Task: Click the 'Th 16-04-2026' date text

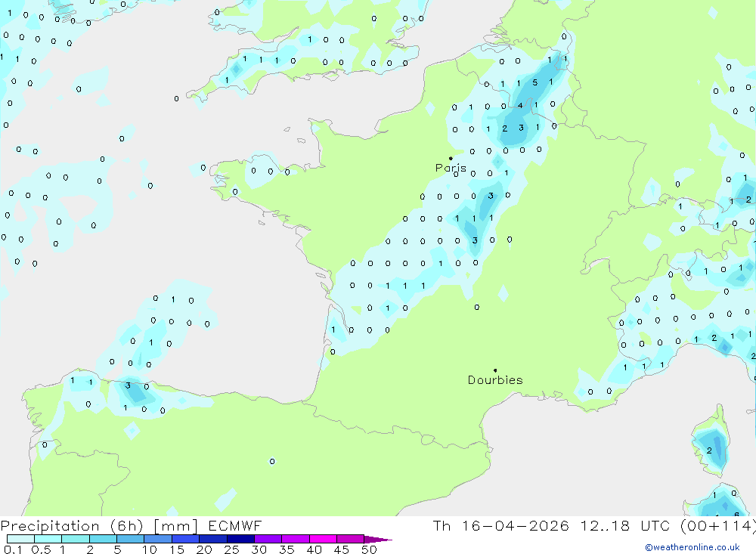Action: click(x=500, y=525)
